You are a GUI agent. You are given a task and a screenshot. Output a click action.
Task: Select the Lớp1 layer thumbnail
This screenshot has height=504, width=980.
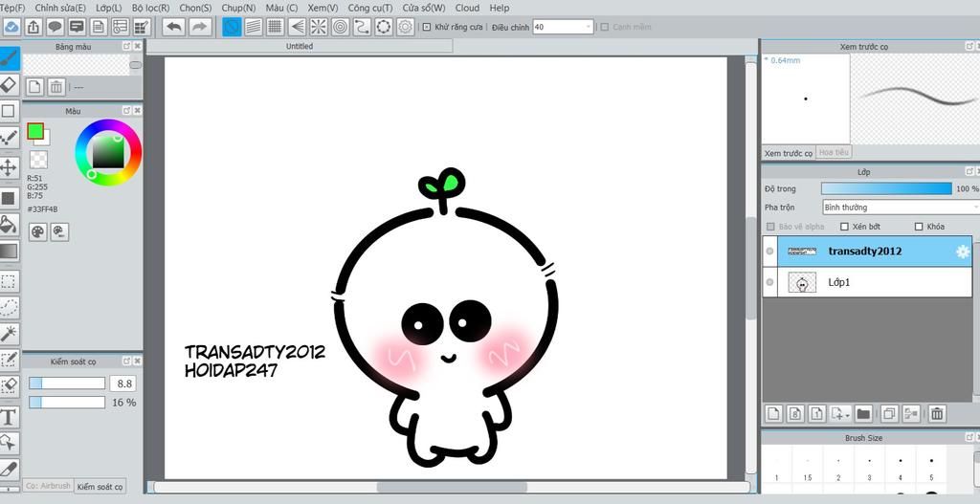802,282
